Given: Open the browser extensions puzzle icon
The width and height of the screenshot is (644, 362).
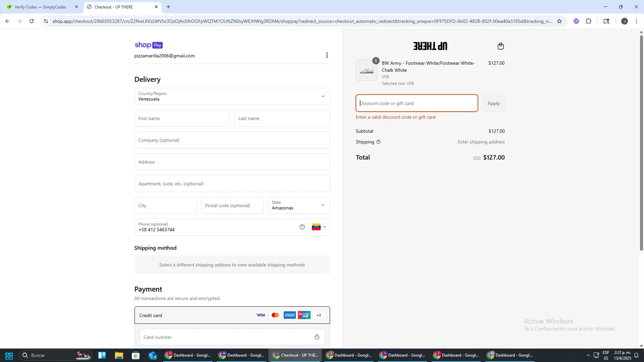Looking at the screenshot, I should pyautogui.click(x=589, y=21).
